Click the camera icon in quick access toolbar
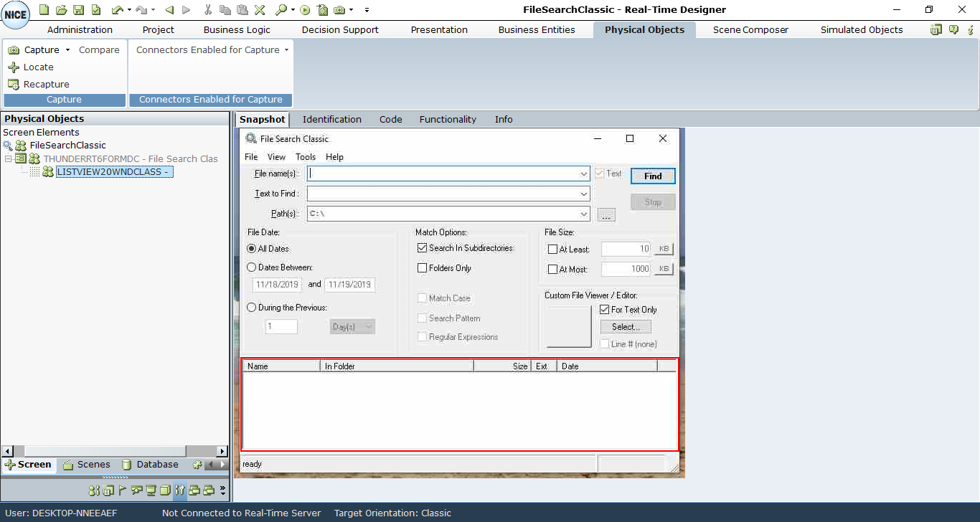 (x=339, y=10)
